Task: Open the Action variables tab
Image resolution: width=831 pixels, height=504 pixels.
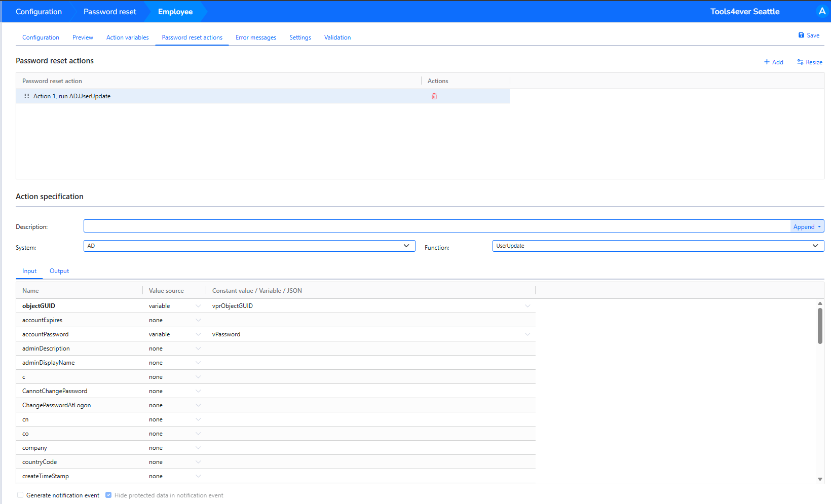Action: [128, 37]
